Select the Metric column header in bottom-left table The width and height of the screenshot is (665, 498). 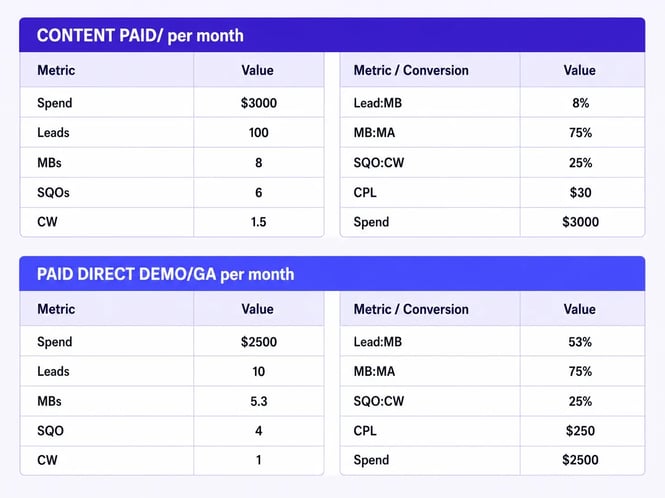56,309
